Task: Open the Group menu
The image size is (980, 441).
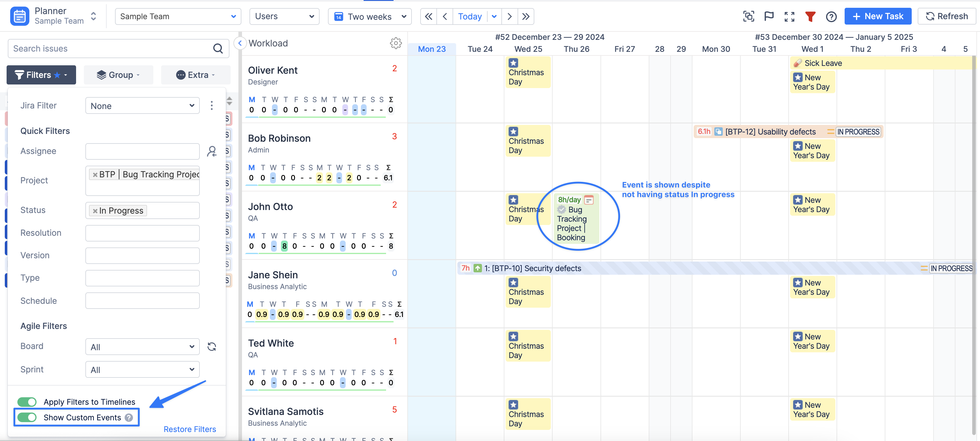Action: pos(118,75)
